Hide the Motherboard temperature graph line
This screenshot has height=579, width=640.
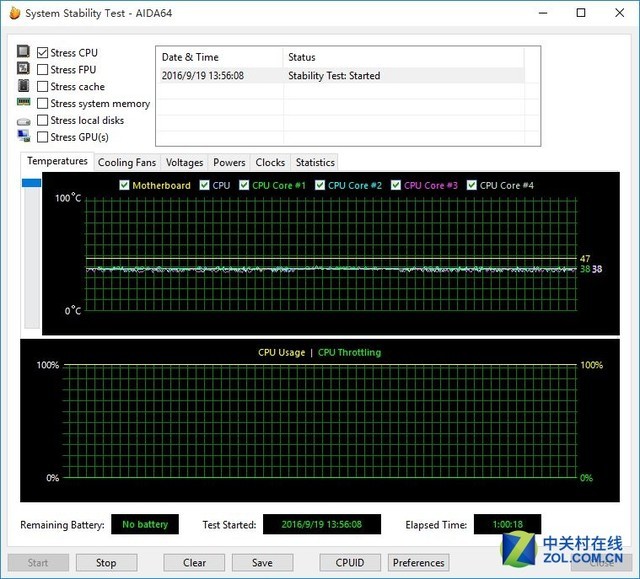point(124,185)
